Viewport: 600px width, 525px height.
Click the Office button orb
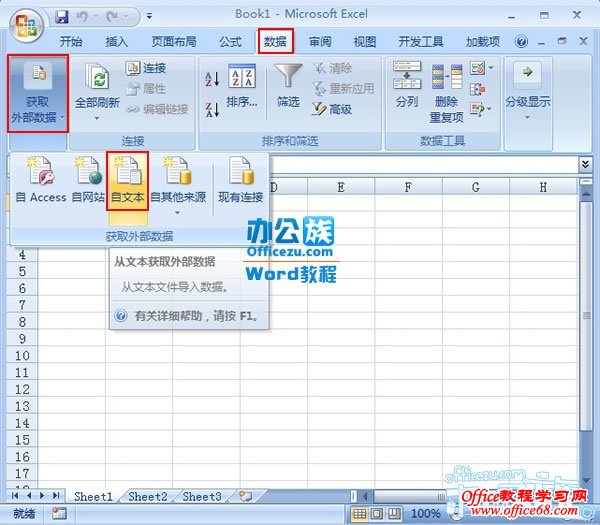pyautogui.click(x=26, y=26)
